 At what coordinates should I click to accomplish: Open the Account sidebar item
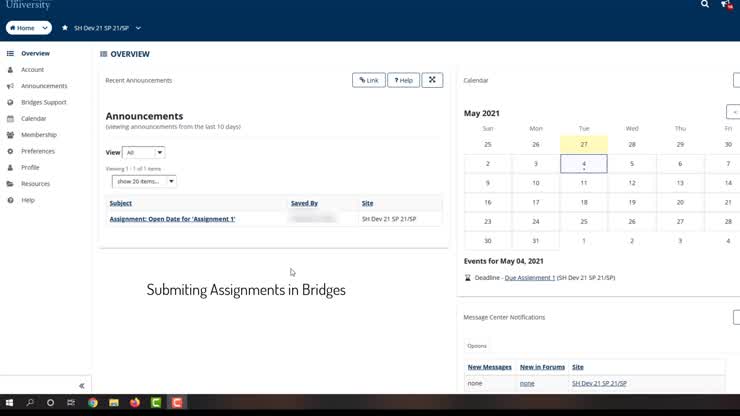pyautogui.click(x=32, y=69)
